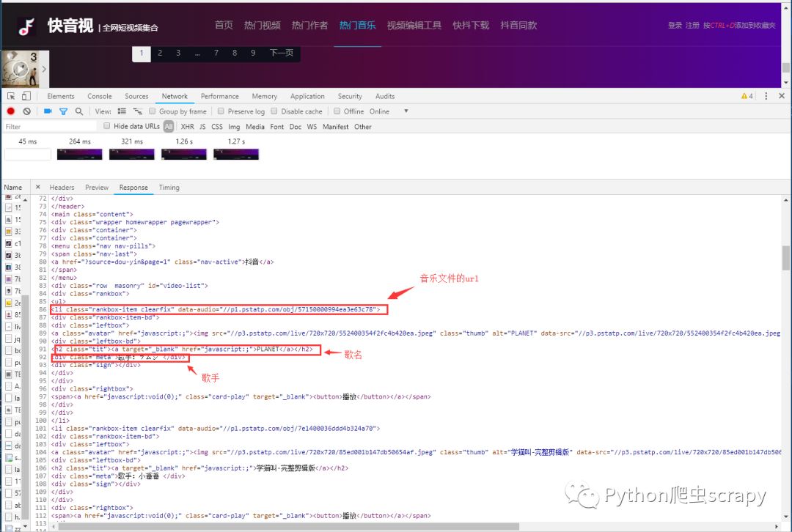
Task: Select the Network tab
Action: [175, 96]
